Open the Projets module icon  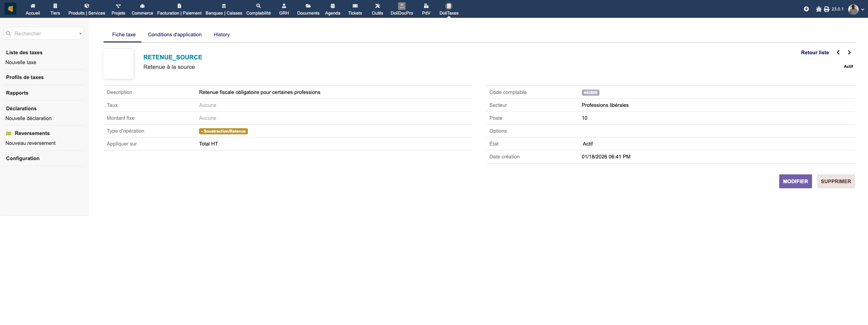point(118,6)
